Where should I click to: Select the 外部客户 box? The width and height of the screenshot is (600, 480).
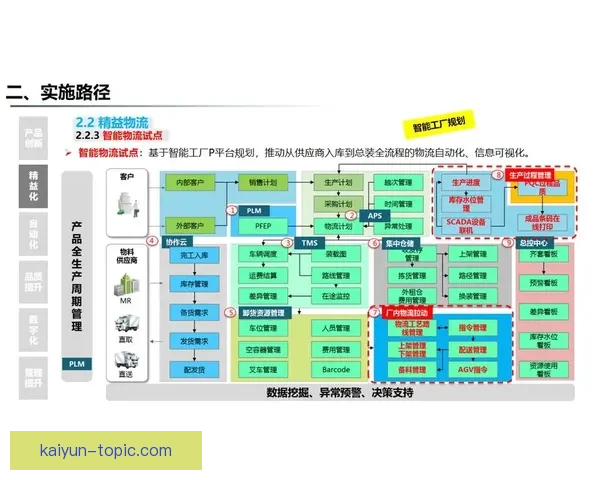pyautogui.click(x=190, y=226)
